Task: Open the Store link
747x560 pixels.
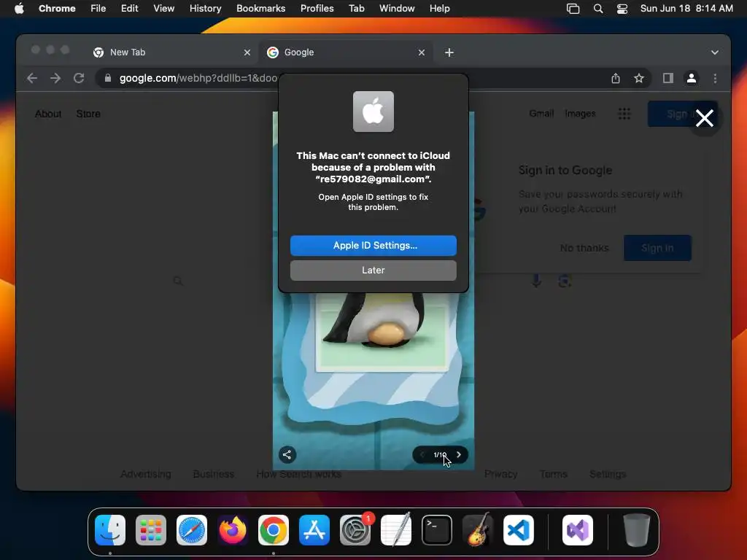Action: pyautogui.click(x=88, y=114)
